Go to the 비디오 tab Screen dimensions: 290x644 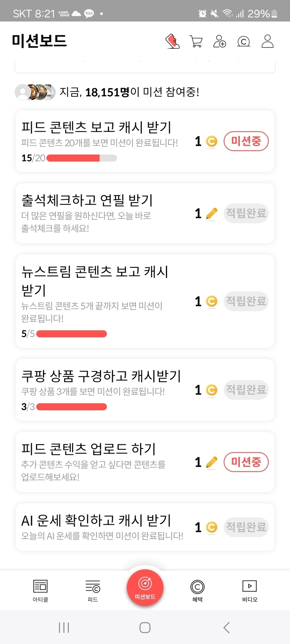[x=250, y=591]
